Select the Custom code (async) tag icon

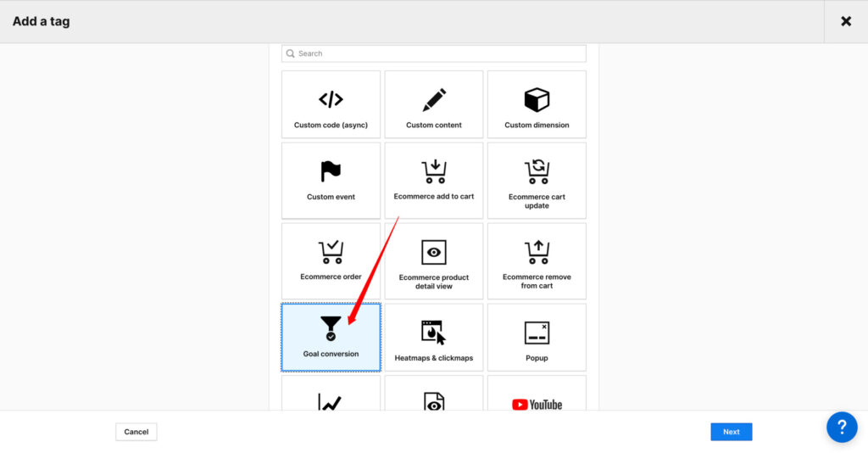(x=331, y=100)
